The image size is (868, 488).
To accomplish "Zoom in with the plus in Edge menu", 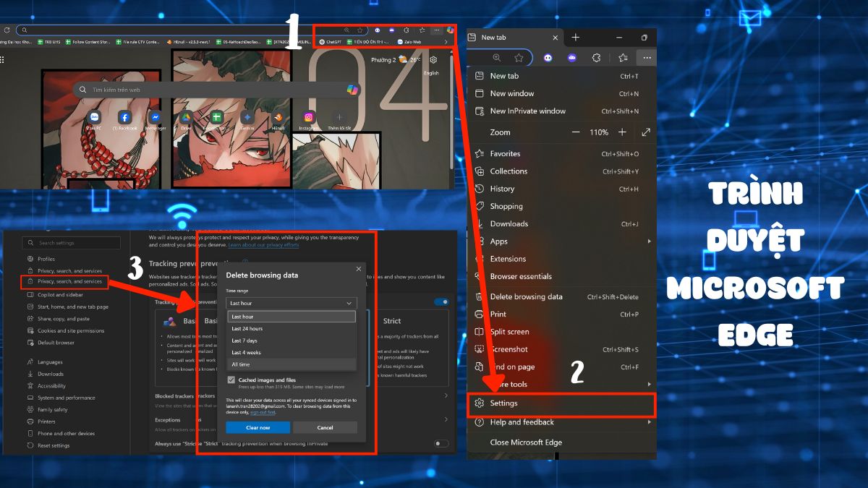I will [622, 132].
